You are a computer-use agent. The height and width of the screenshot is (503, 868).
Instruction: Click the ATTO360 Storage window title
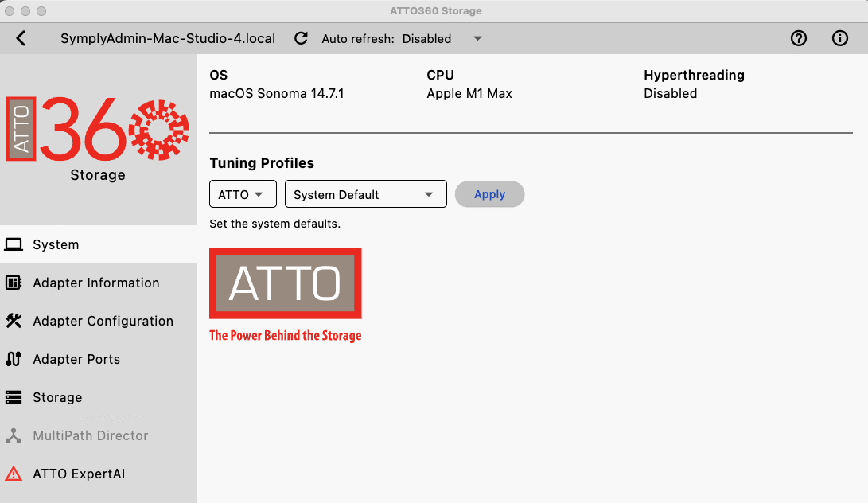436,10
